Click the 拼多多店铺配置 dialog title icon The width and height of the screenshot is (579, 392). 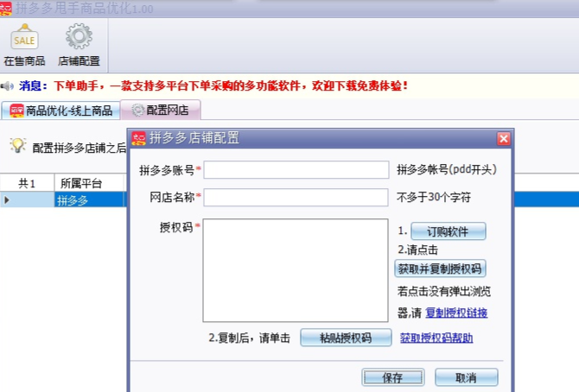coord(139,138)
